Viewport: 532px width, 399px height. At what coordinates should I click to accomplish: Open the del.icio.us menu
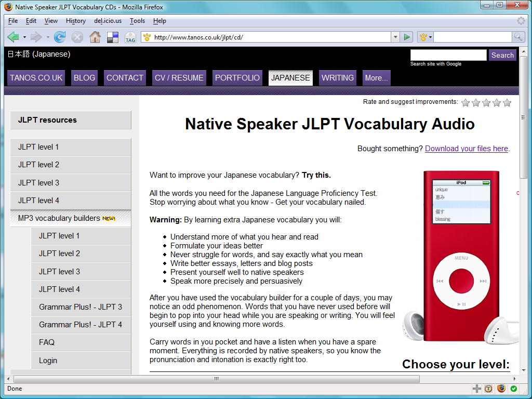pos(108,21)
